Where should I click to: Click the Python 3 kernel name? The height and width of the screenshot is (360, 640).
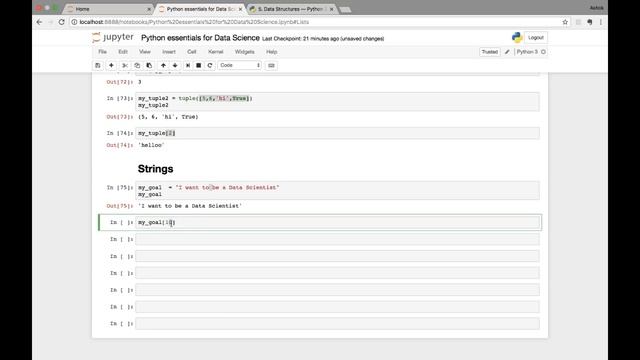[x=527, y=52]
